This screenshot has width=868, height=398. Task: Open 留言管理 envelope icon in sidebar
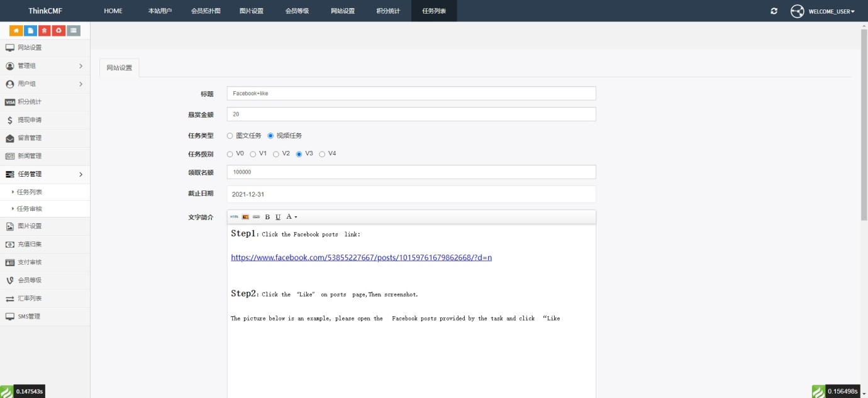(9, 138)
